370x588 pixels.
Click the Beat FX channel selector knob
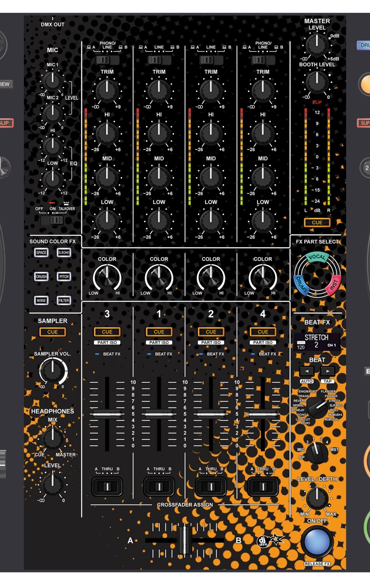click(x=317, y=452)
